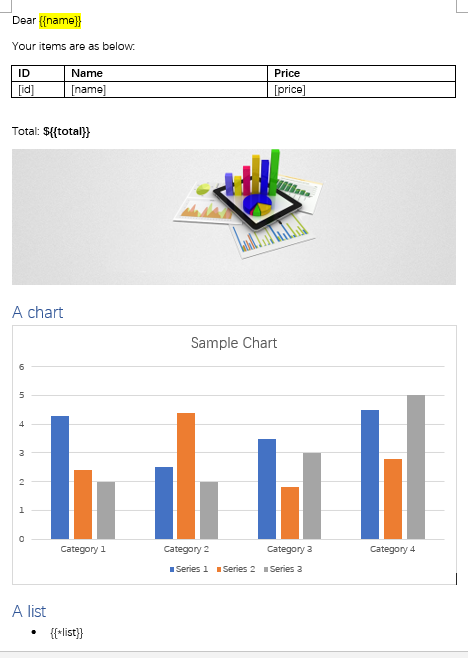
Task: Click the Name column header cell
Action: click(x=166, y=73)
